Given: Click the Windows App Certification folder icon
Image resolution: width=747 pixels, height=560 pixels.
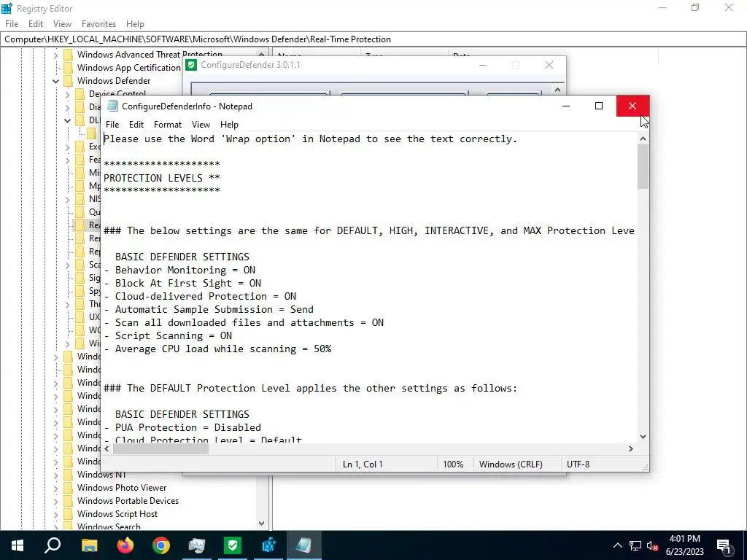Looking at the screenshot, I should pos(69,68).
